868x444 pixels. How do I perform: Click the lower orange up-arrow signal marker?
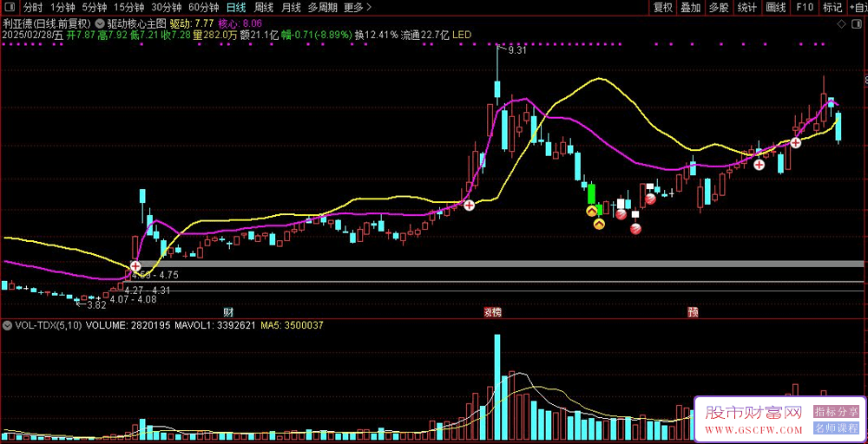[599, 224]
